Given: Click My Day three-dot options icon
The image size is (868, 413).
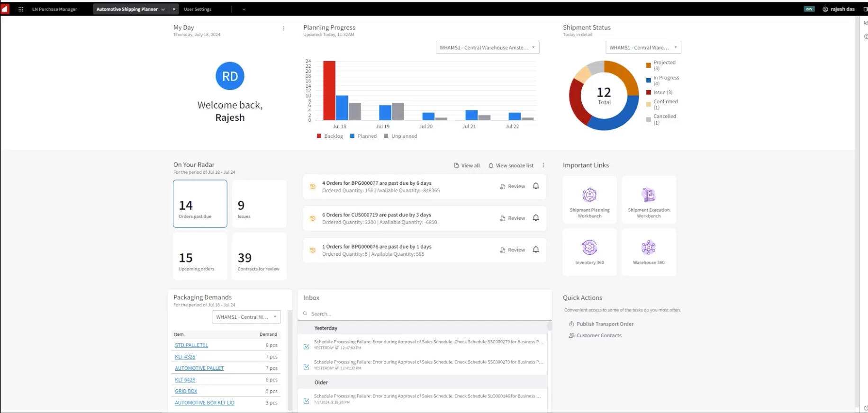Looking at the screenshot, I should click(284, 28).
